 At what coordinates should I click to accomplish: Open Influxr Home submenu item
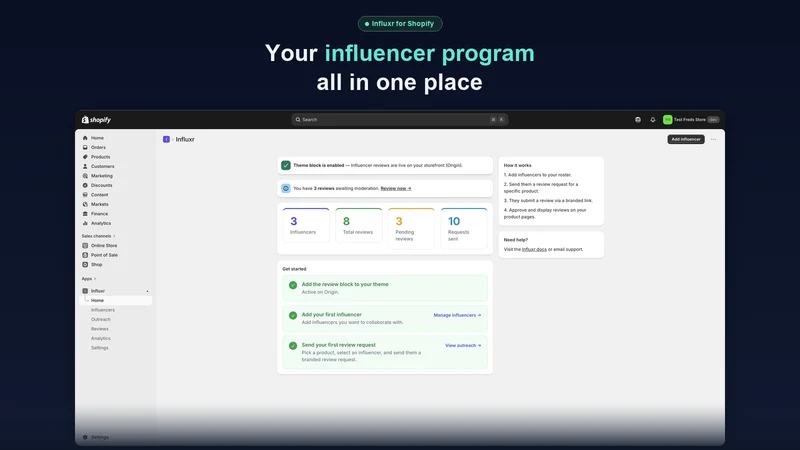pos(117,301)
